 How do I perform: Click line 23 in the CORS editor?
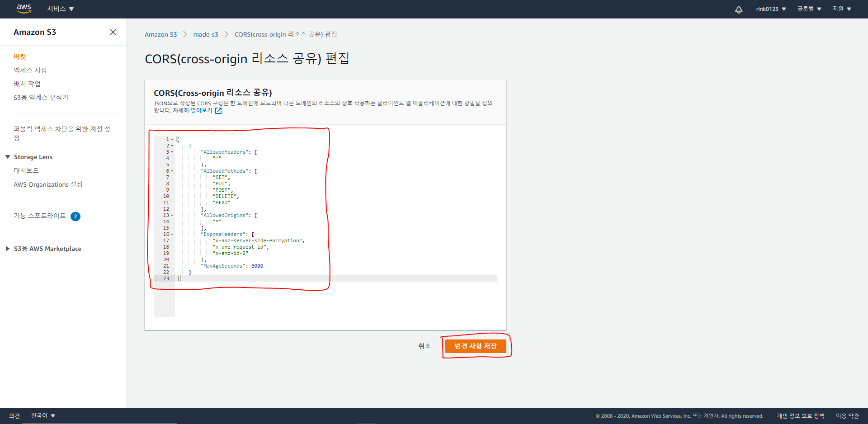[336, 279]
